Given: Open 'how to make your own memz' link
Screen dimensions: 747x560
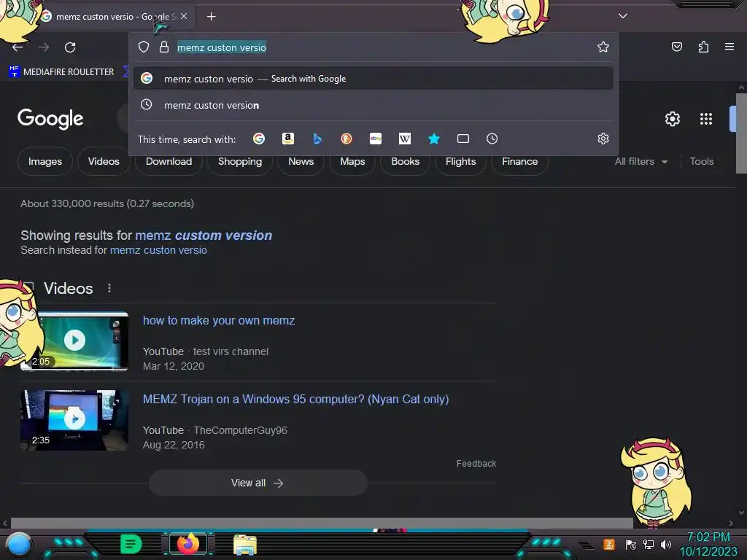Looking at the screenshot, I should [219, 321].
